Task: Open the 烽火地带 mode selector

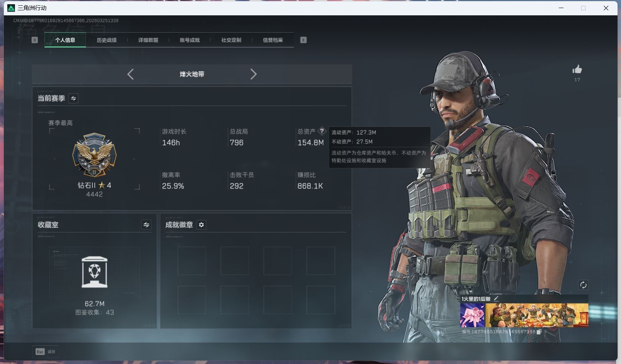Action: [192, 74]
